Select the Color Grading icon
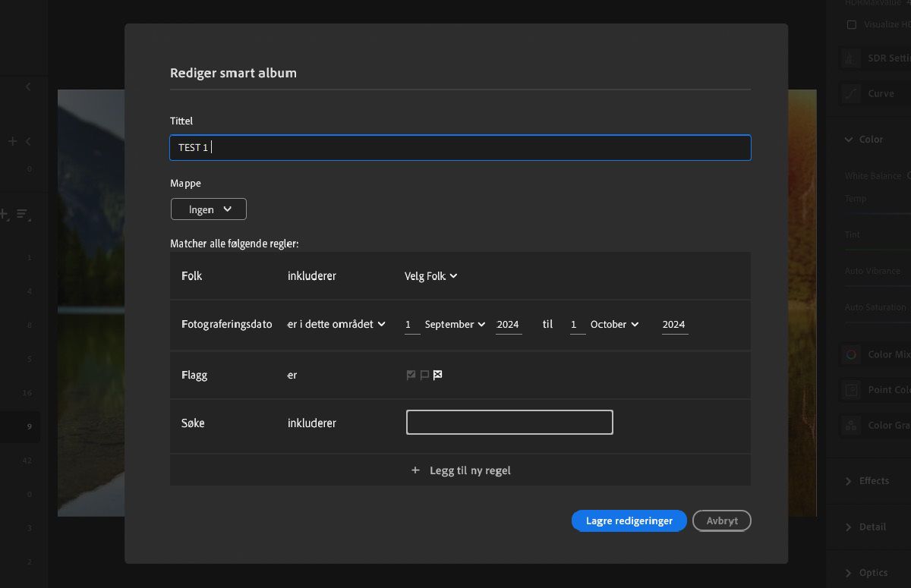This screenshot has height=588, width=911. (850, 426)
